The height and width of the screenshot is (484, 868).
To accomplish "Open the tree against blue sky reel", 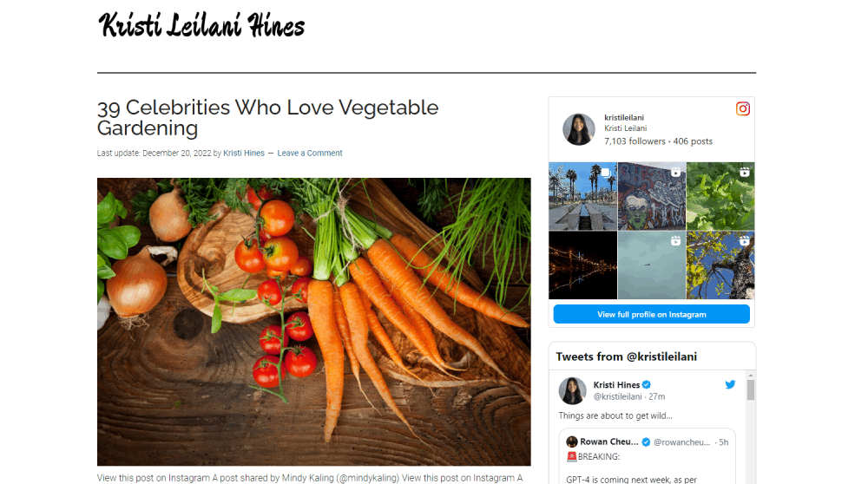I will 720,265.
